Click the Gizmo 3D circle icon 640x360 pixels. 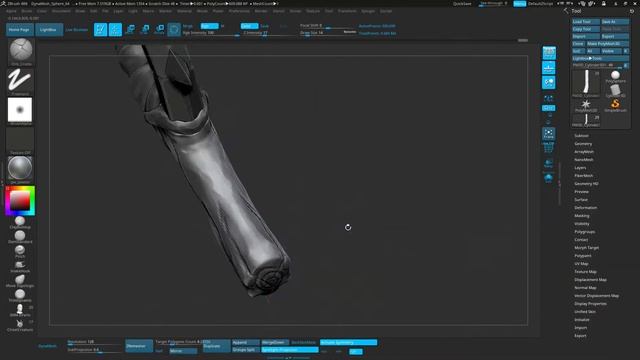tap(174, 29)
